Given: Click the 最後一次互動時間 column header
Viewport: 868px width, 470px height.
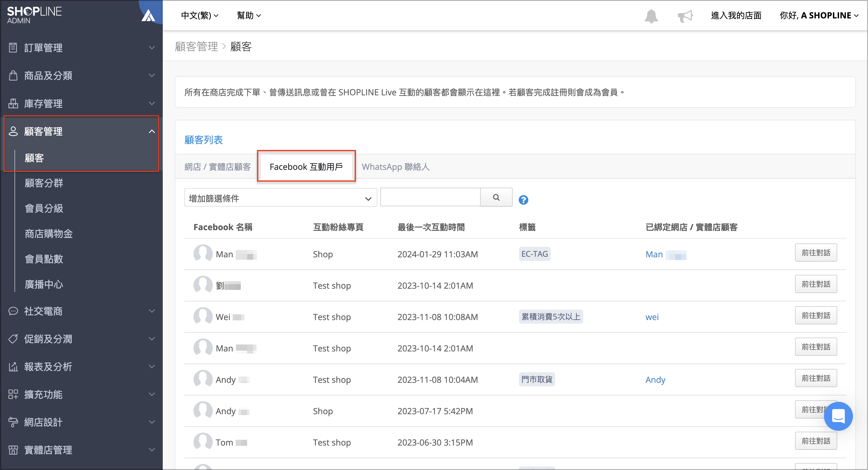Looking at the screenshot, I should pyautogui.click(x=431, y=227).
